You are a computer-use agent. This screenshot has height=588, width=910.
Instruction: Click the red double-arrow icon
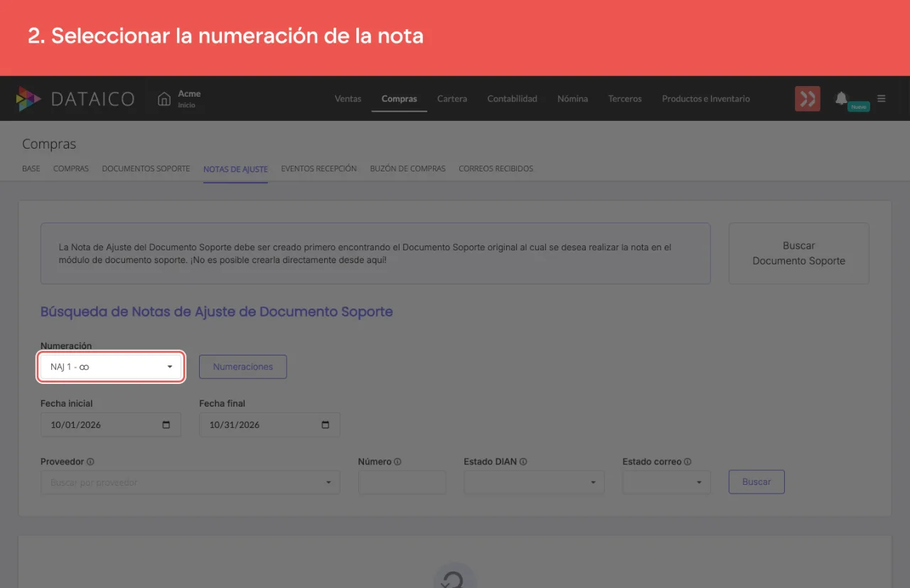pos(808,99)
